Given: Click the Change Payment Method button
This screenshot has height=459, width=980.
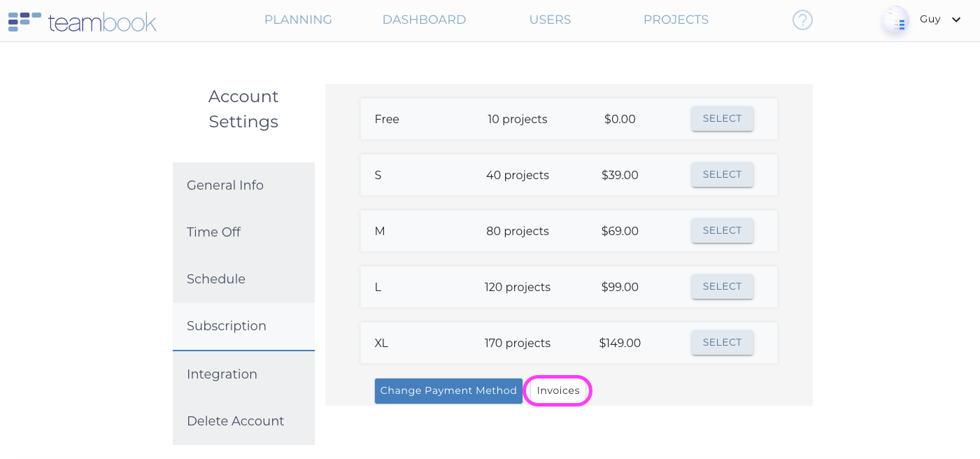Looking at the screenshot, I should coord(448,391).
